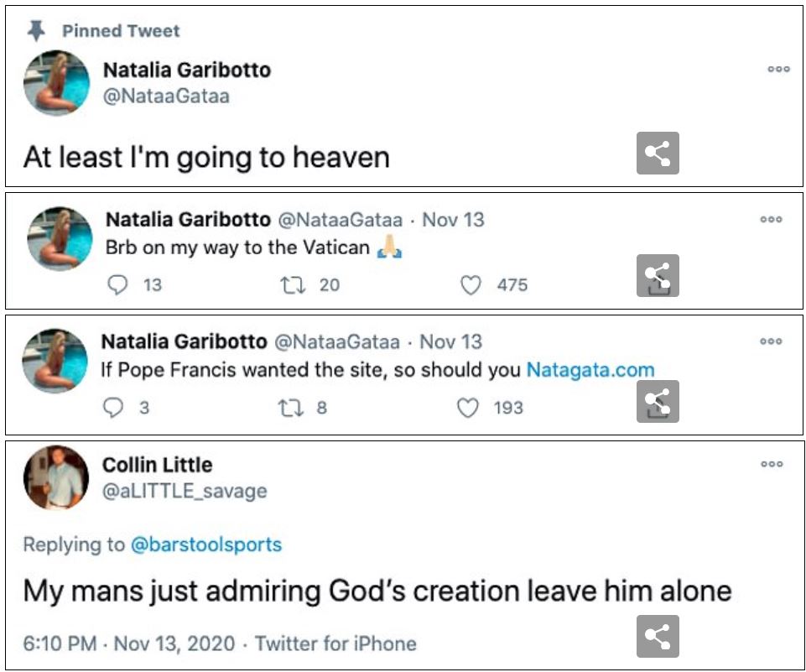806x672 pixels.
Task: Open the share icon on the pinned tweet
Action: 659,154
